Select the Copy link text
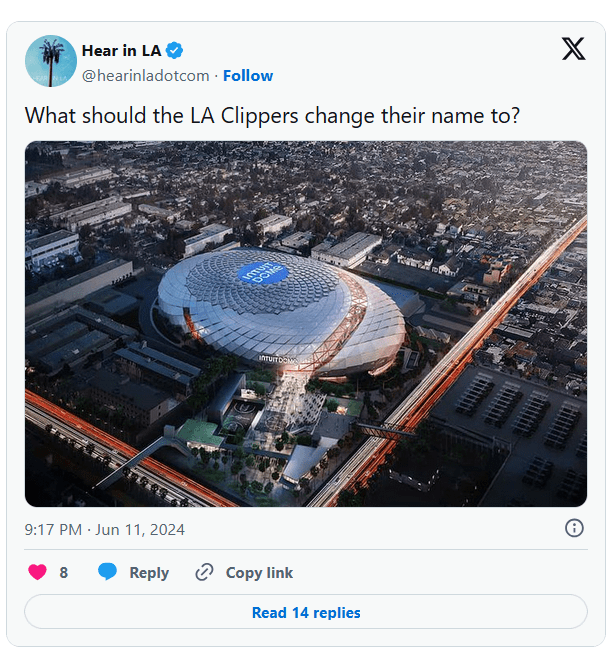615x654 pixels. click(259, 573)
